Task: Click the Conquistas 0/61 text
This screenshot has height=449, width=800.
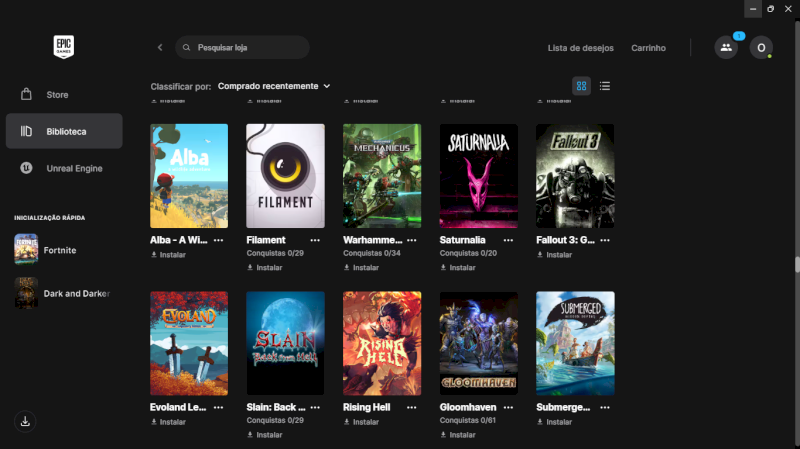Action: pos(468,420)
